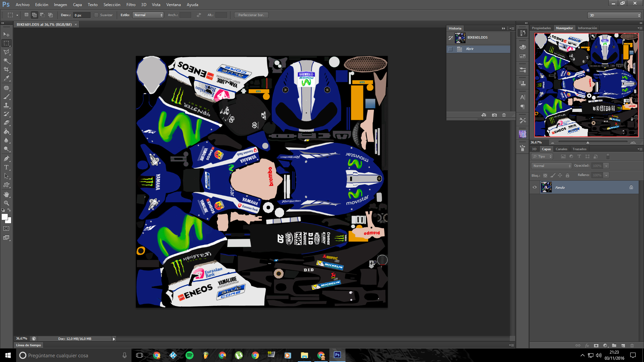The height and width of the screenshot is (362, 644).
Task: Select the Brush tool
Action: click(6, 97)
